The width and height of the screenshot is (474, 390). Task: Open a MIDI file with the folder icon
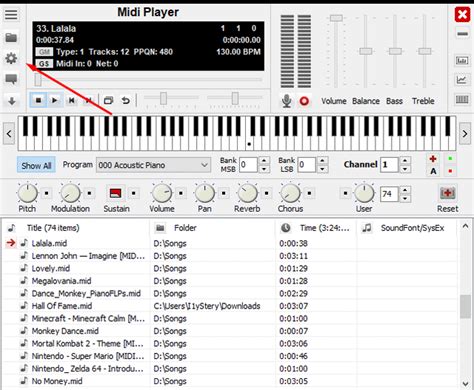[11, 37]
